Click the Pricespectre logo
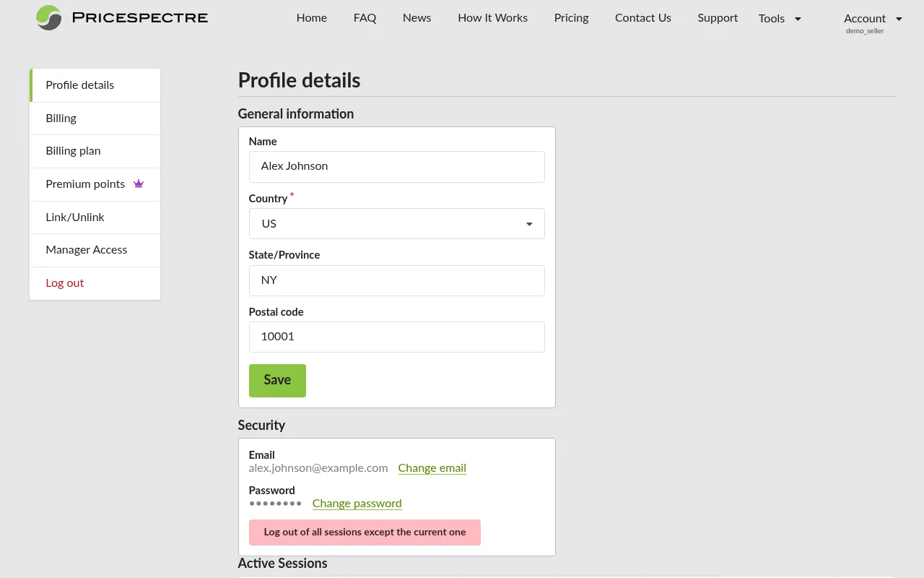Viewport: 924px width, 578px height. click(121, 18)
